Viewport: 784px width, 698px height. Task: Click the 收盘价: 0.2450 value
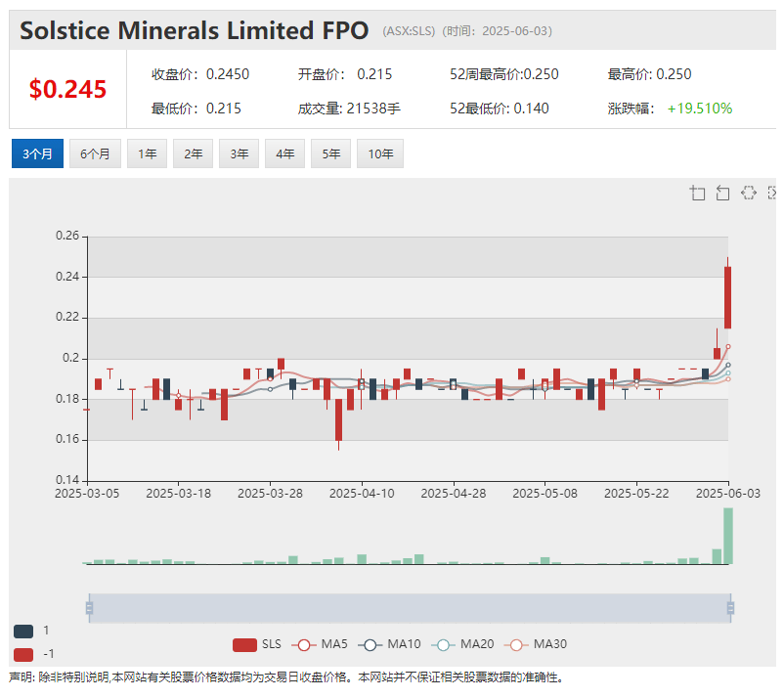point(200,74)
